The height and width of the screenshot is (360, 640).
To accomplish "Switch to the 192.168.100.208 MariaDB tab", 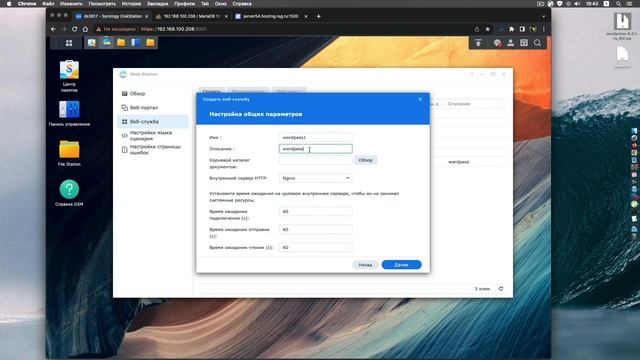I will coord(191,16).
